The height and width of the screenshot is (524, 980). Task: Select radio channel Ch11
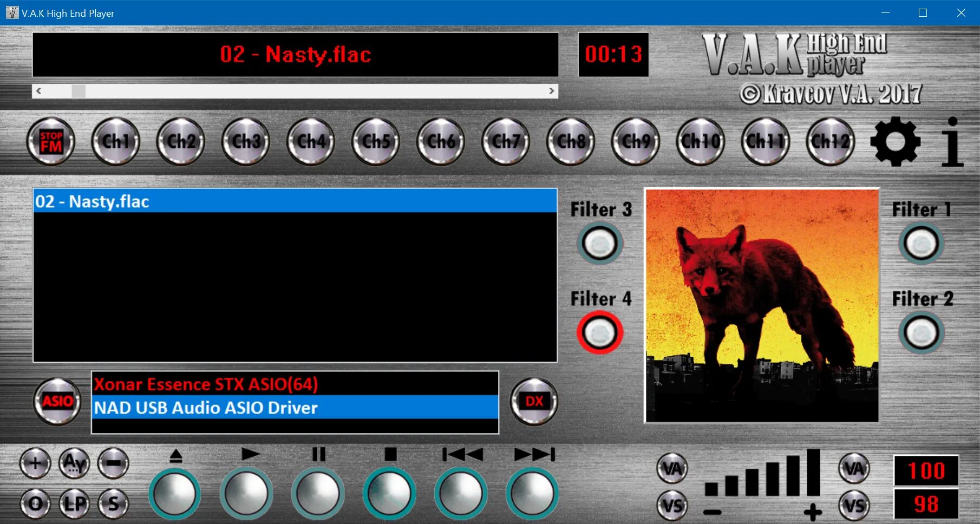(x=766, y=142)
